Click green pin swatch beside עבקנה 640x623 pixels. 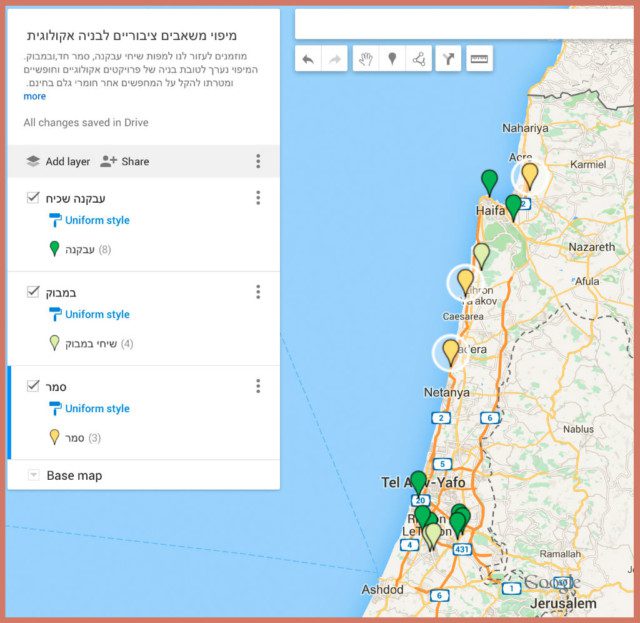tap(54, 249)
